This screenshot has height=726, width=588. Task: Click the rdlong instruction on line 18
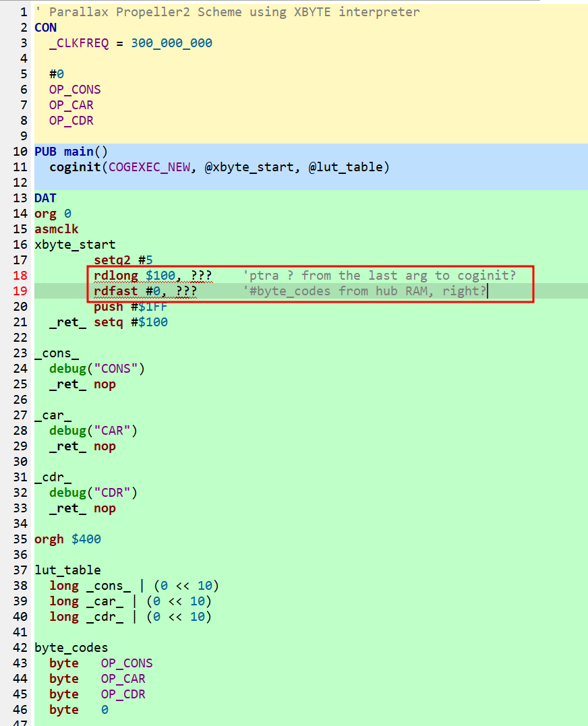(x=153, y=276)
